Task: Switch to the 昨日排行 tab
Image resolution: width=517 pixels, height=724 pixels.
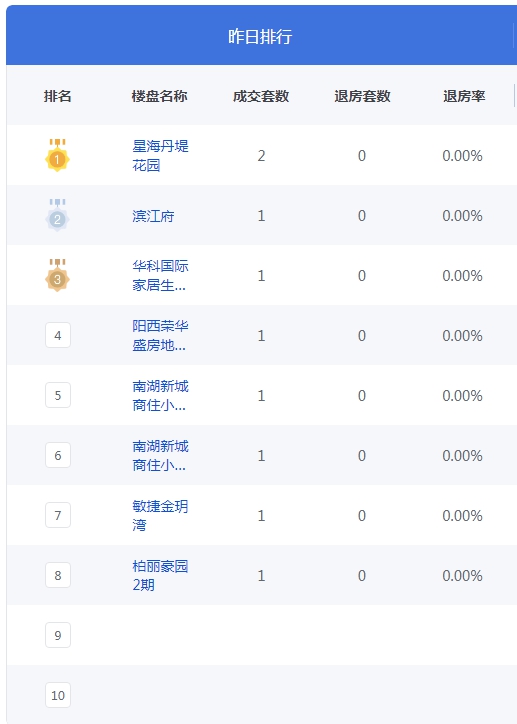Action: click(260, 36)
